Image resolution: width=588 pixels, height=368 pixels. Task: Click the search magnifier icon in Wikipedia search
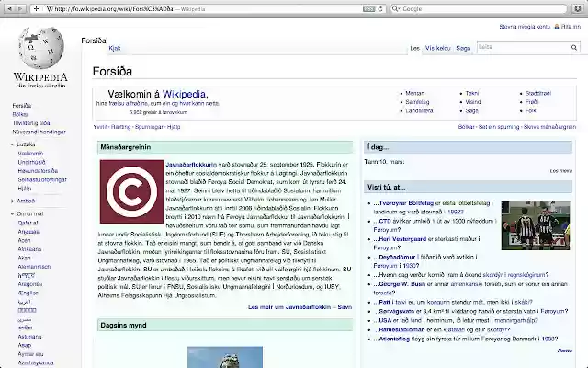573,47
